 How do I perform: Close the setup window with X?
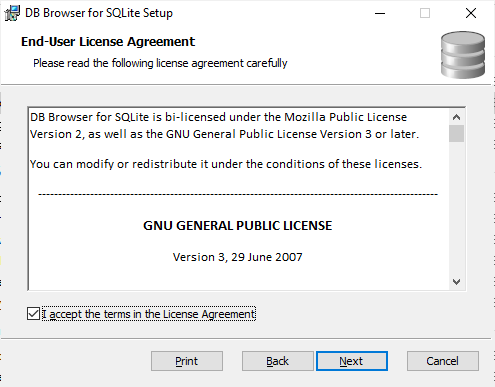471,13
